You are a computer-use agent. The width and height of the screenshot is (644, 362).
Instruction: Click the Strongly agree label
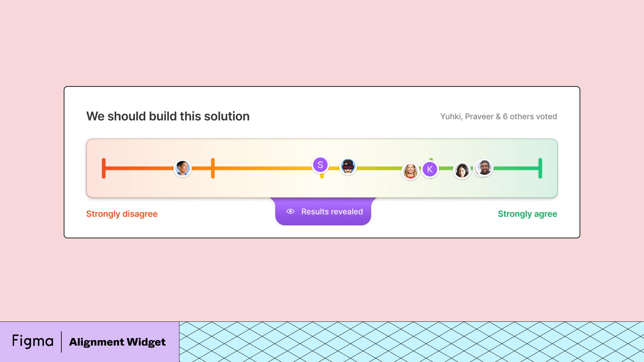click(x=527, y=214)
